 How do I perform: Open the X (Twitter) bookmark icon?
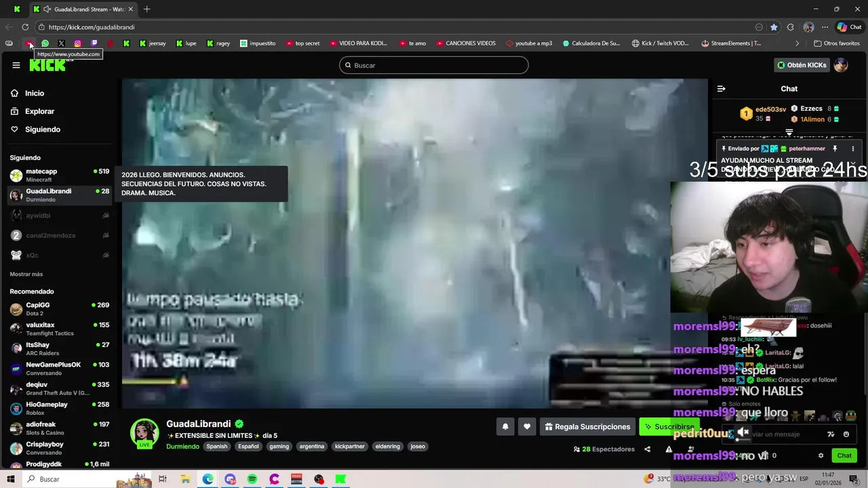[x=61, y=43]
